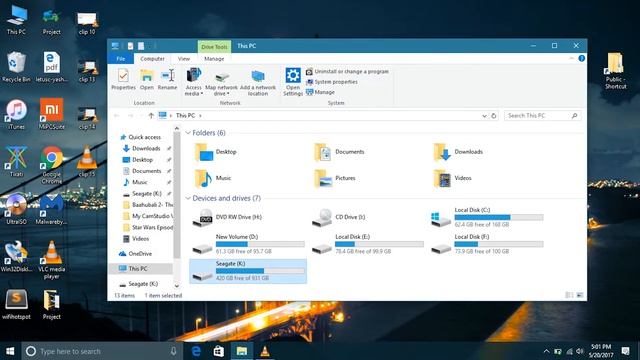Select the Documents folder in the main pane

[339, 152]
